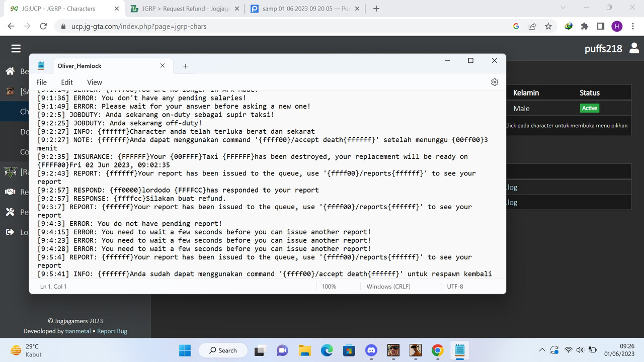Open Google Chrome from taskbar

coord(438,350)
